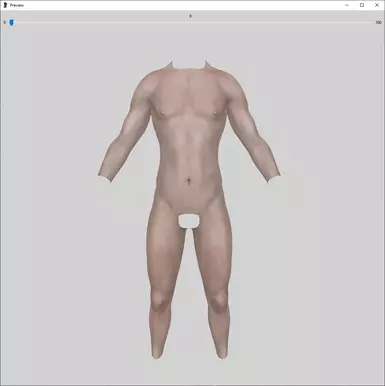Click the current slider value above the track
385x386 pixels.
pyautogui.click(x=190, y=16)
